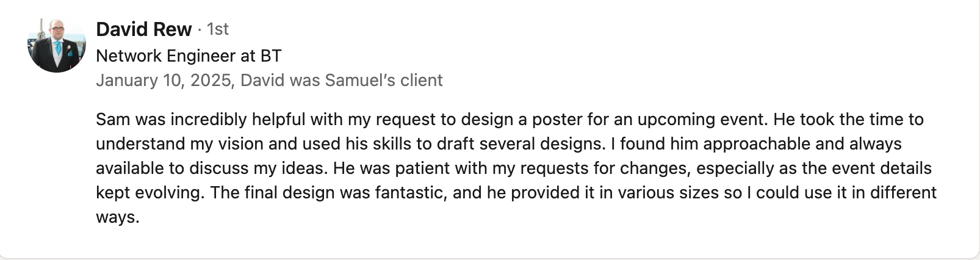Click the January 10, 2025 date text

coord(163,81)
